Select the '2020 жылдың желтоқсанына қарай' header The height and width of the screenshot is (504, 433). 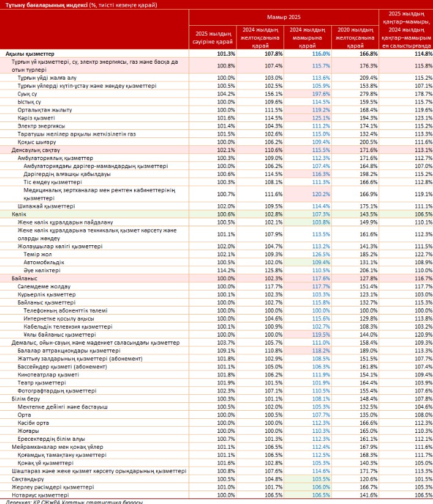point(355,37)
